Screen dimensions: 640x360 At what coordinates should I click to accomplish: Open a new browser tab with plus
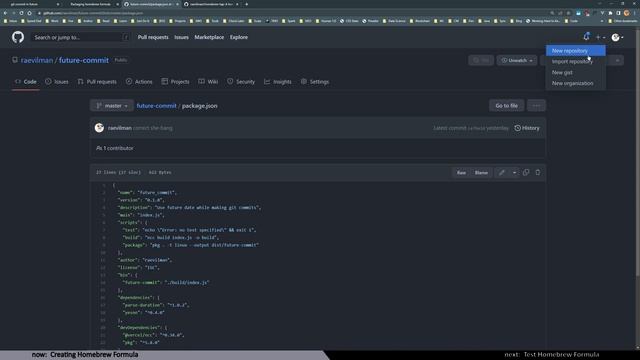[247, 4]
